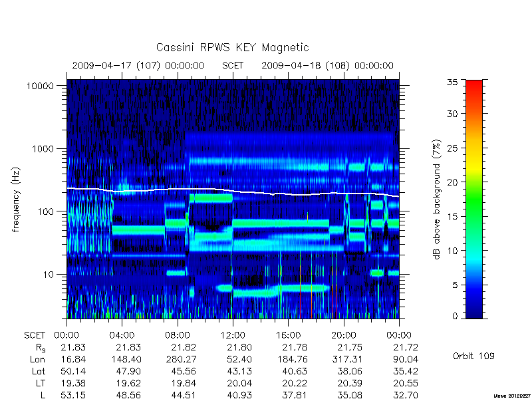This screenshot has height=399, width=532.
Task: Click the 10000 frequency tick label
Action: [40, 86]
